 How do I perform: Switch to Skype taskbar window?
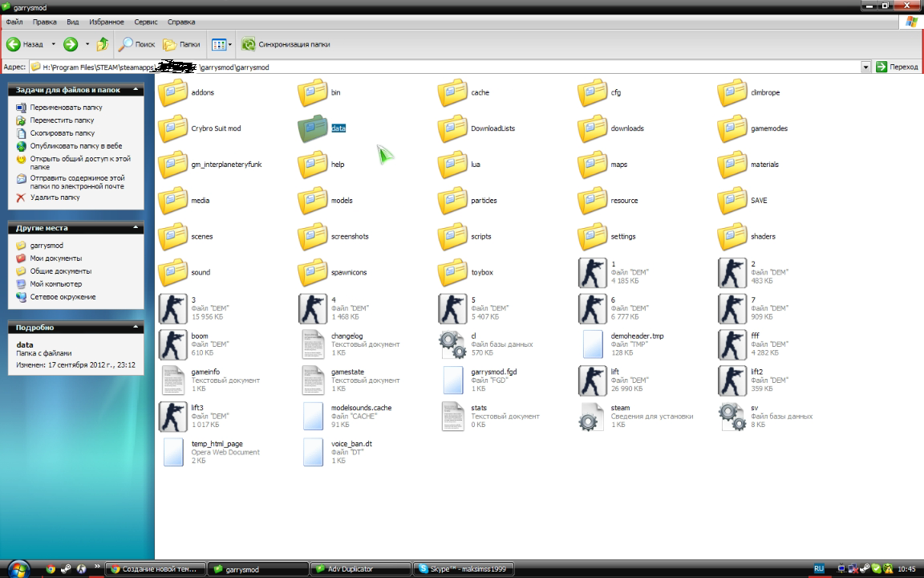pyautogui.click(x=463, y=569)
